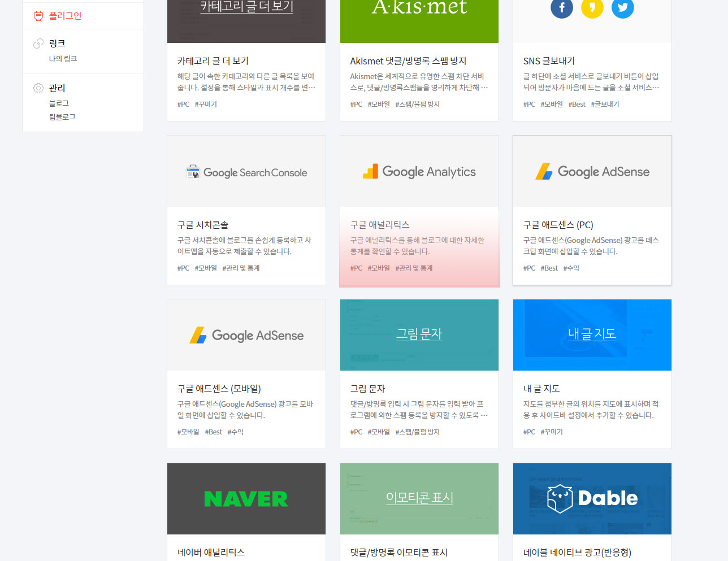Select Akismet 댓글/방명록 스팸 방지 title
Image resolution: width=728 pixels, height=561 pixels.
(x=408, y=61)
